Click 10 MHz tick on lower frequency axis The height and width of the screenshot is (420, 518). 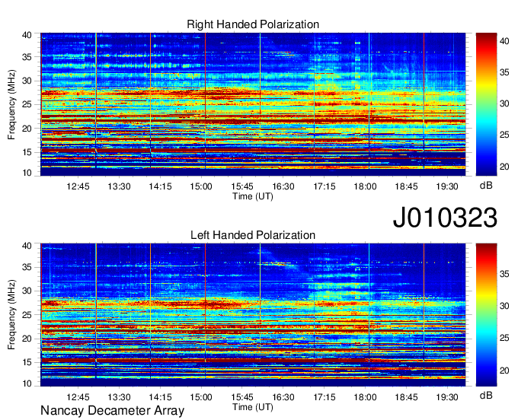pyautogui.click(x=27, y=383)
